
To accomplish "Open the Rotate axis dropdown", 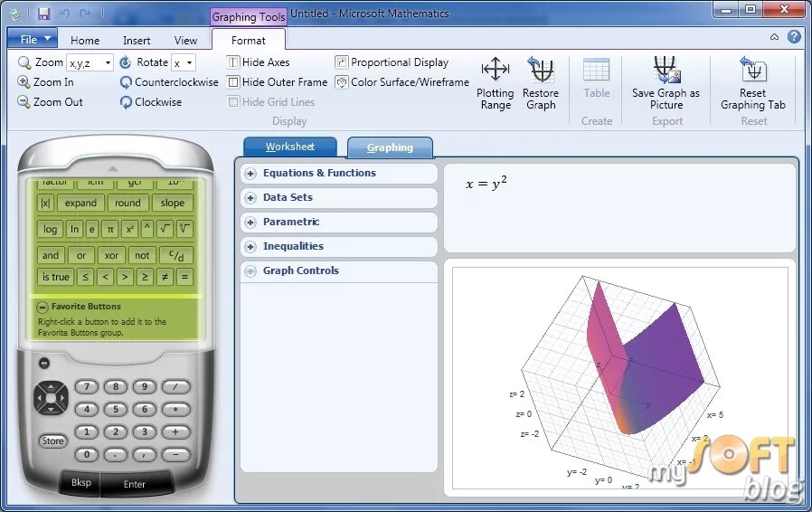I will click(190, 62).
